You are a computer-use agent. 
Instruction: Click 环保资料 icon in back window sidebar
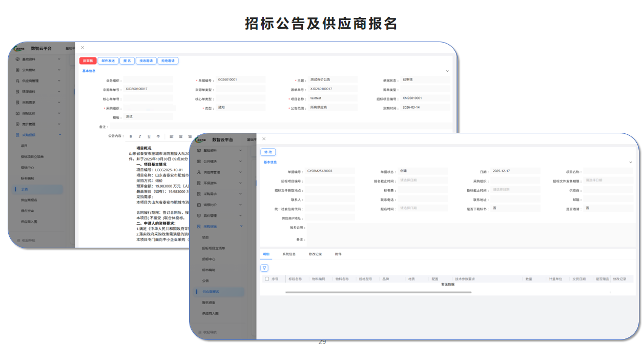(17, 91)
